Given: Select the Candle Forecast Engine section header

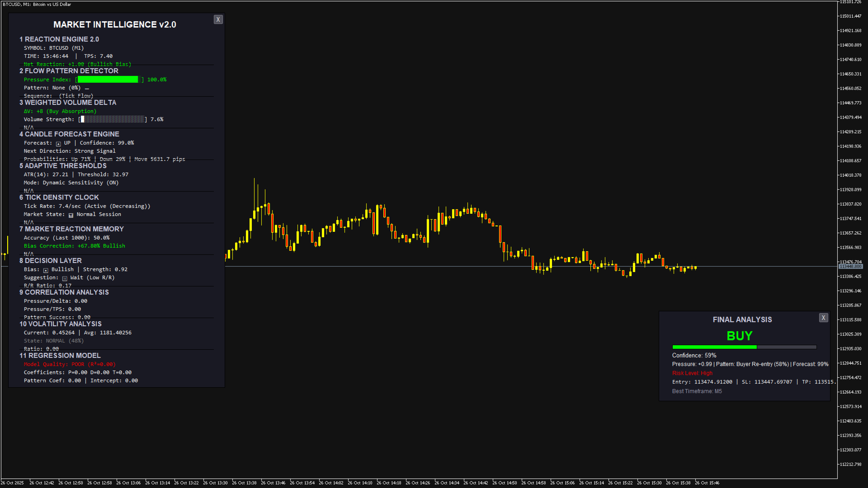Looking at the screenshot, I should [x=69, y=134].
